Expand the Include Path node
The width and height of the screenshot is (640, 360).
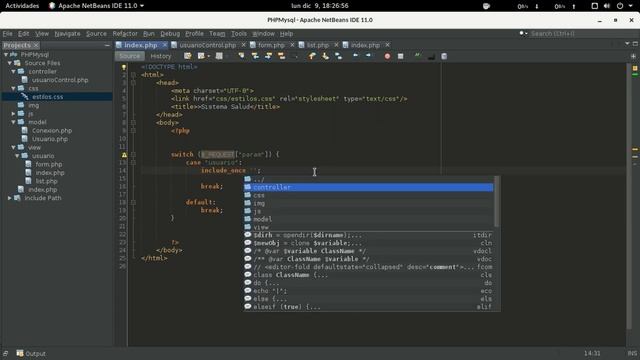point(10,198)
